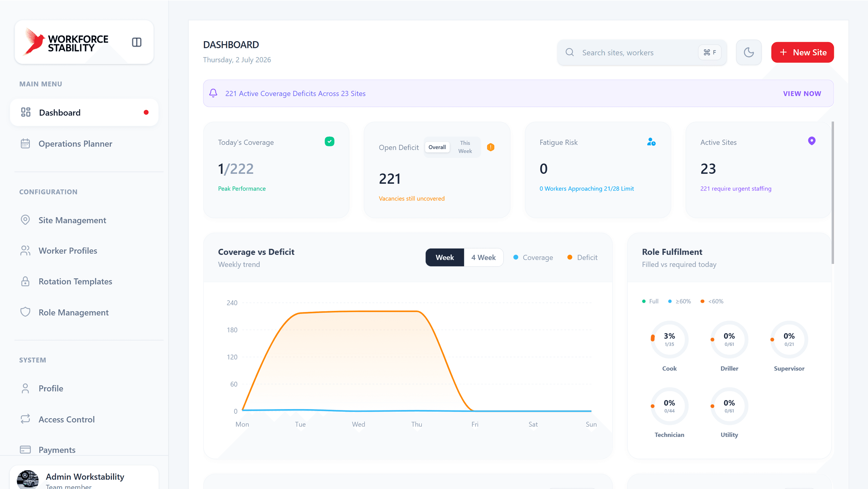Click the New Site button
This screenshot has width=868, height=489.
(802, 52)
